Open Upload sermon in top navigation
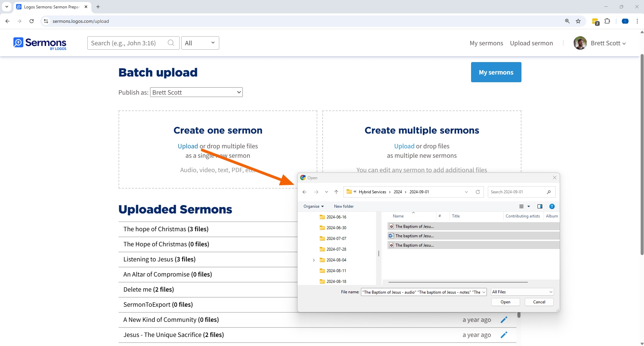The width and height of the screenshot is (644, 346). [531, 43]
